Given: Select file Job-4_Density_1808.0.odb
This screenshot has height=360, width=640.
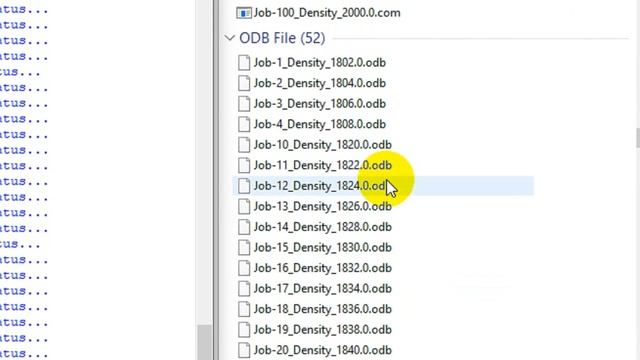Looking at the screenshot, I should point(320,124).
